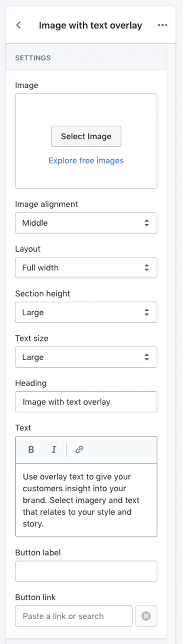Open the Section height dropdown
This screenshot has width=183, height=644.
click(x=86, y=312)
